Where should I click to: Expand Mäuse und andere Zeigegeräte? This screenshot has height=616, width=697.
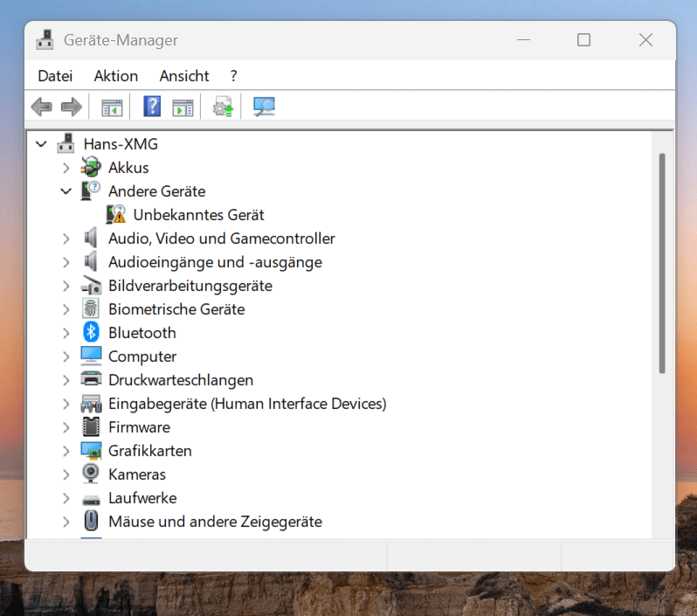[x=66, y=522]
